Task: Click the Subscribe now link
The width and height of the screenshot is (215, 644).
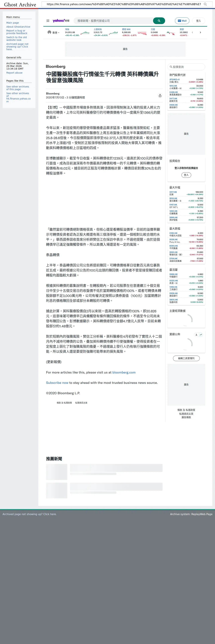Action: (x=57, y=383)
